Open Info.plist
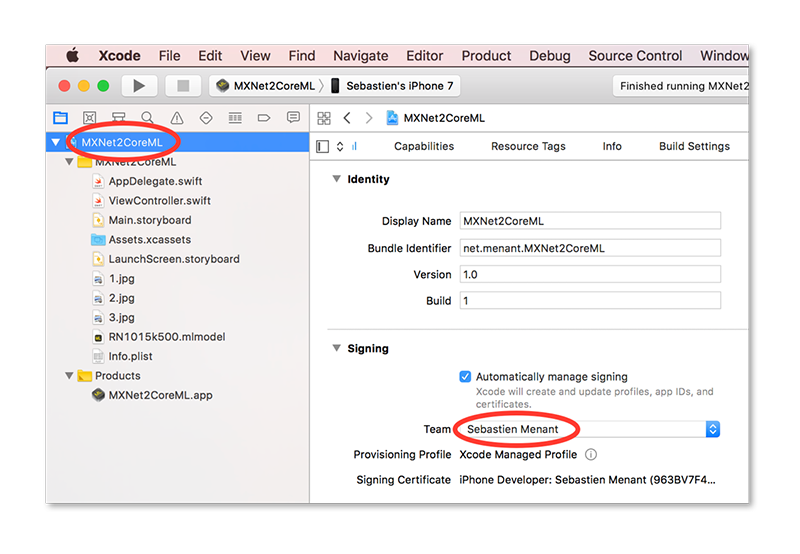Image resolution: width=800 pixels, height=554 pixels. click(x=130, y=356)
